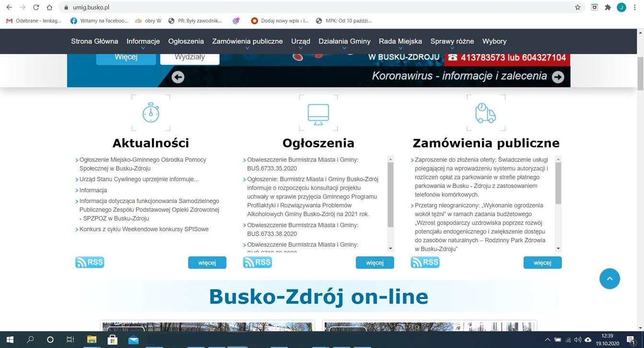The width and height of the screenshot is (644, 348).
Task: Open the Konkurs z cyklu Weekendowe konkursy link
Action: 144,229
